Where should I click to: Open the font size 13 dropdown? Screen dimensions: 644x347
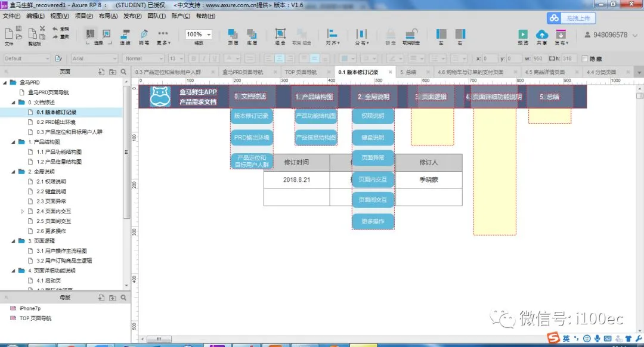[176, 58]
